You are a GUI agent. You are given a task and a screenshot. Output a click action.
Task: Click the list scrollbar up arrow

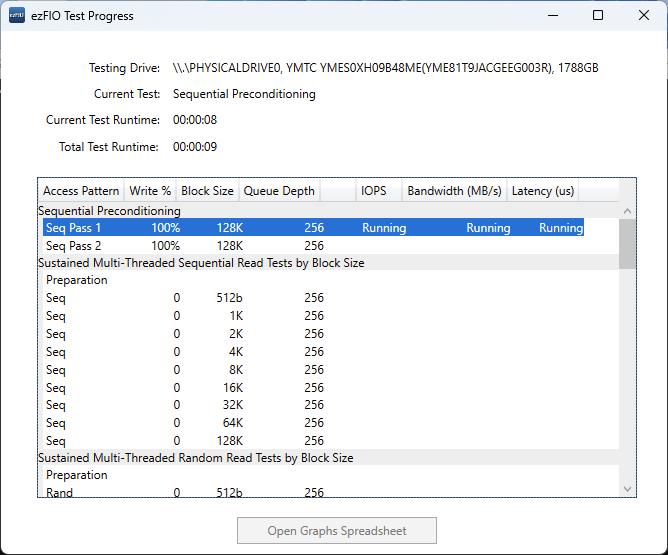pos(627,211)
